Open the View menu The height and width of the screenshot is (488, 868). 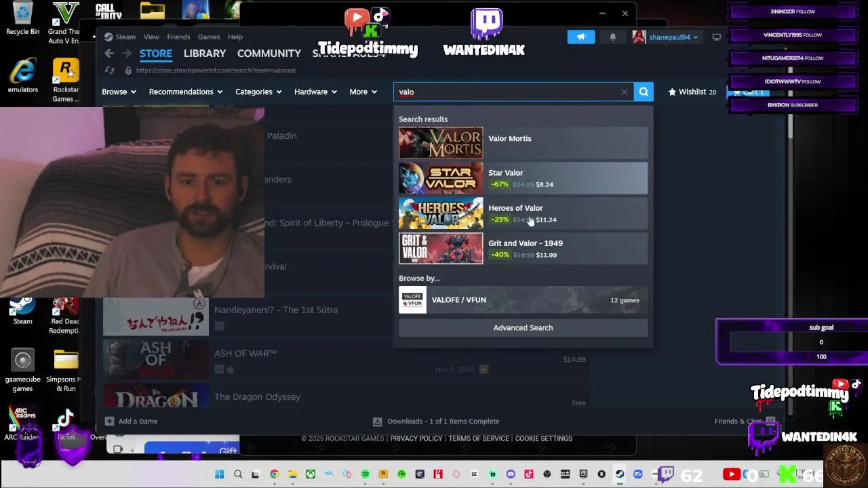151,37
